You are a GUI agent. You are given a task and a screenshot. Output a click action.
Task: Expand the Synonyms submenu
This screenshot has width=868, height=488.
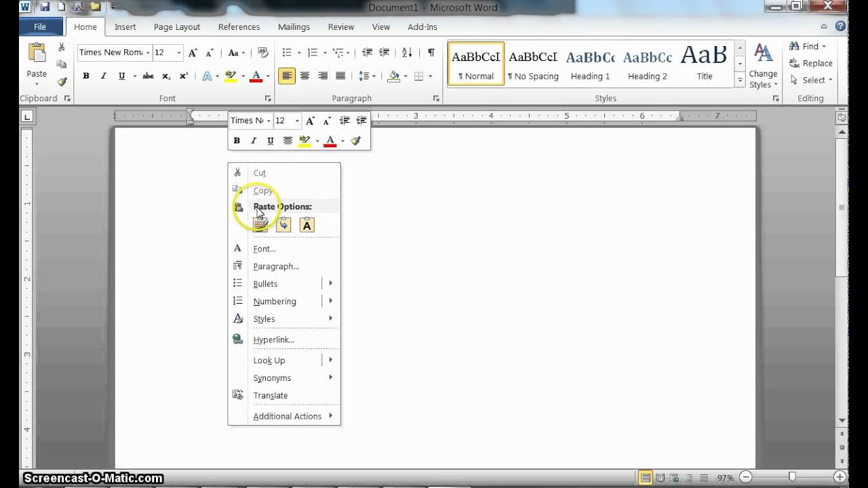click(272, 378)
